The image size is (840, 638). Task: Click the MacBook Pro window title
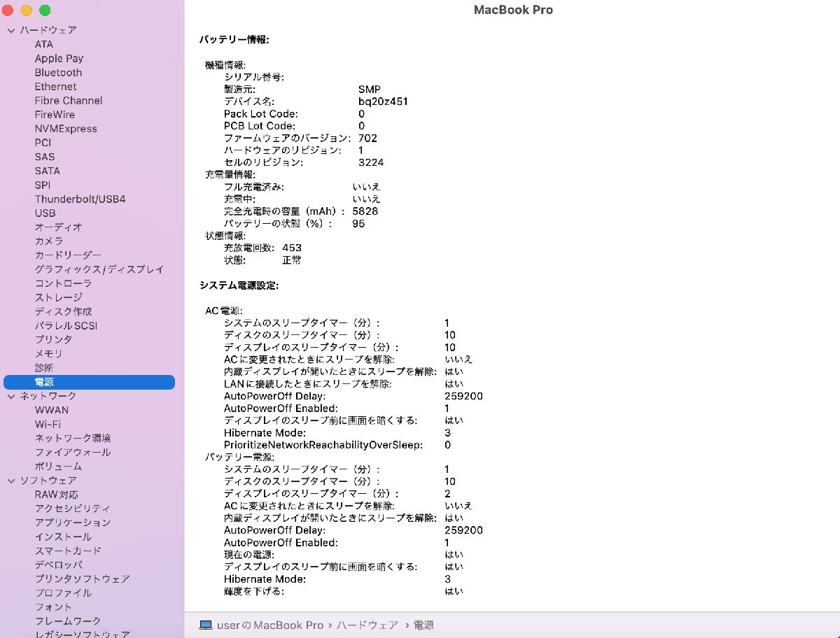pos(513,10)
